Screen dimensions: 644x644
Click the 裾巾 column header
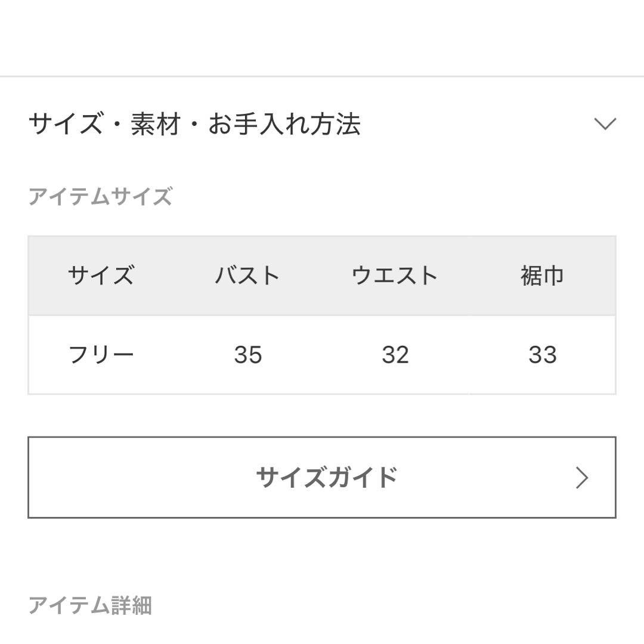(x=542, y=275)
